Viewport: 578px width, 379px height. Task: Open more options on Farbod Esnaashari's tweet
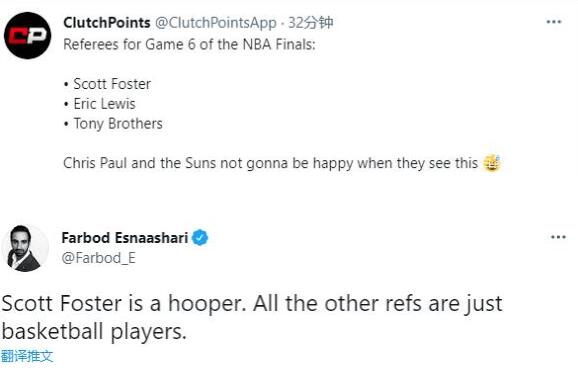(x=558, y=237)
